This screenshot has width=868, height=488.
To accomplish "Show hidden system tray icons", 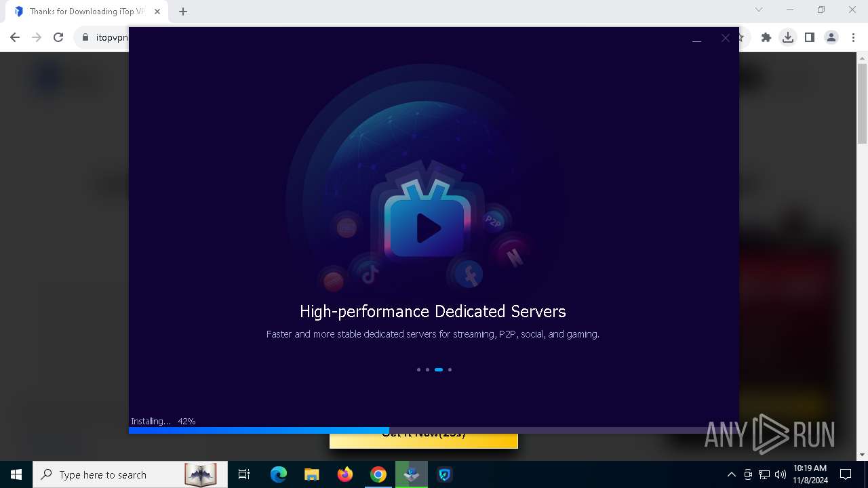I will (x=731, y=474).
